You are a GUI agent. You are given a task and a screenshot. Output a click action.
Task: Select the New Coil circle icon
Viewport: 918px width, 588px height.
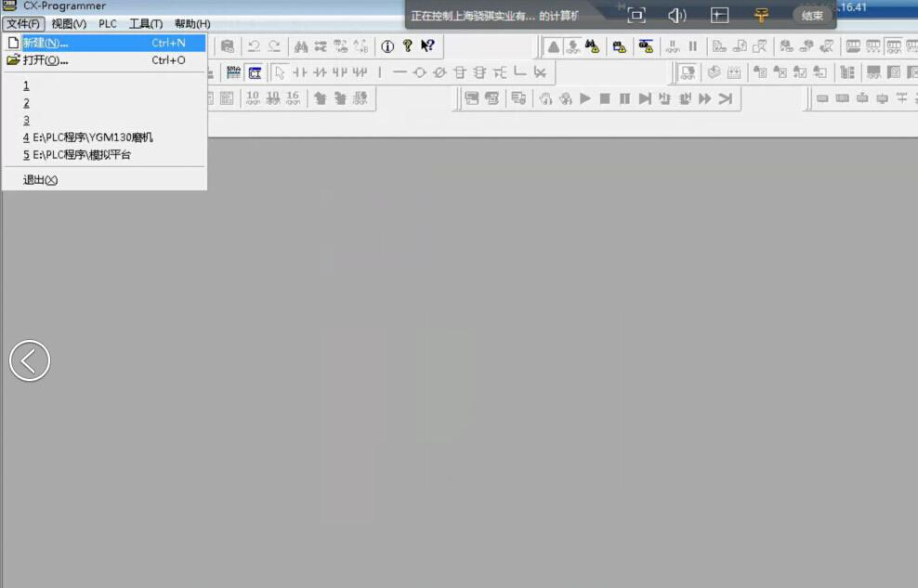click(419, 72)
